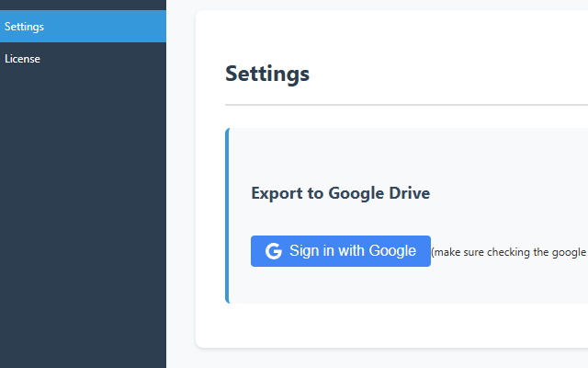
Task: Open the License sidebar item
Action: pos(83,59)
